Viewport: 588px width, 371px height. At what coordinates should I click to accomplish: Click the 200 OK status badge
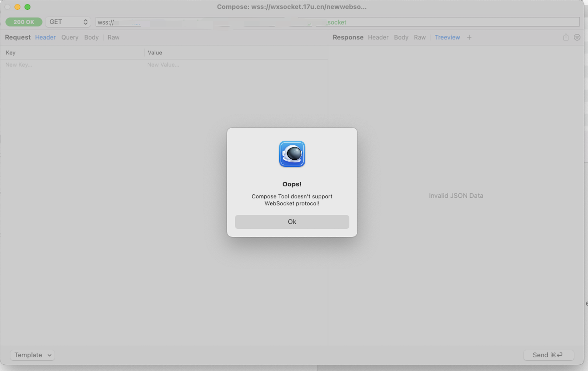[x=24, y=22]
